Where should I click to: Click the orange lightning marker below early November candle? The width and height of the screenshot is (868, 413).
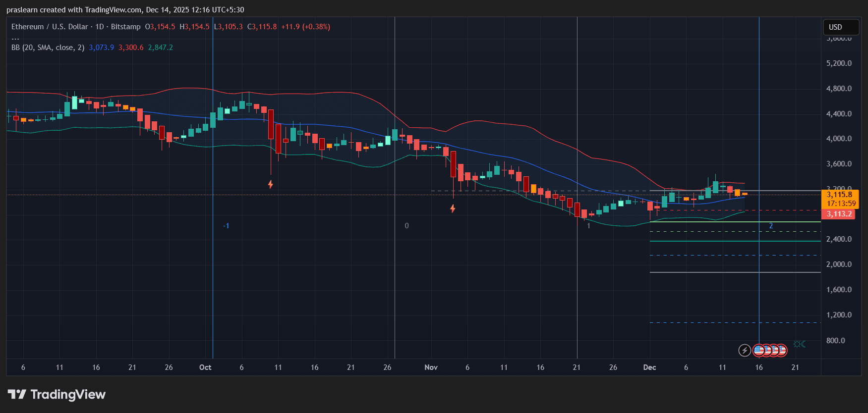coord(453,208)
